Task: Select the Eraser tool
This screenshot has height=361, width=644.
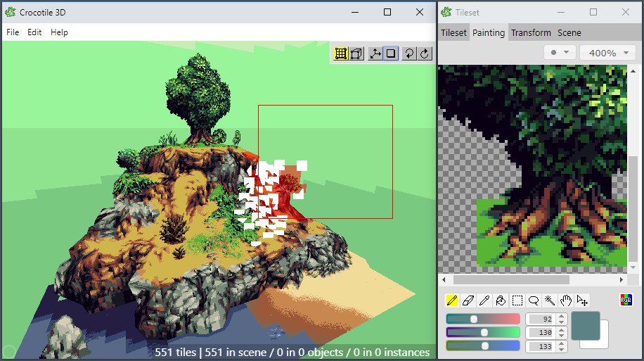Action: [468, 300]
